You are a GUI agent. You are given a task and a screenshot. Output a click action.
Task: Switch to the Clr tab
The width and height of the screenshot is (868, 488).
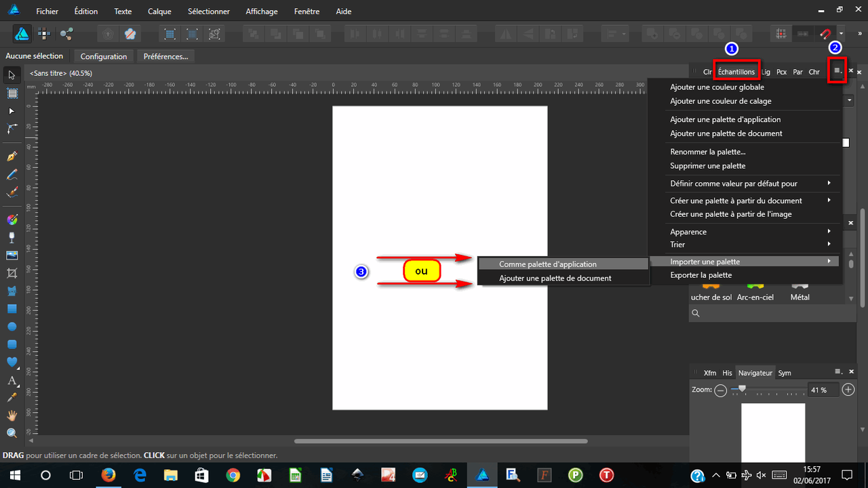707,71
